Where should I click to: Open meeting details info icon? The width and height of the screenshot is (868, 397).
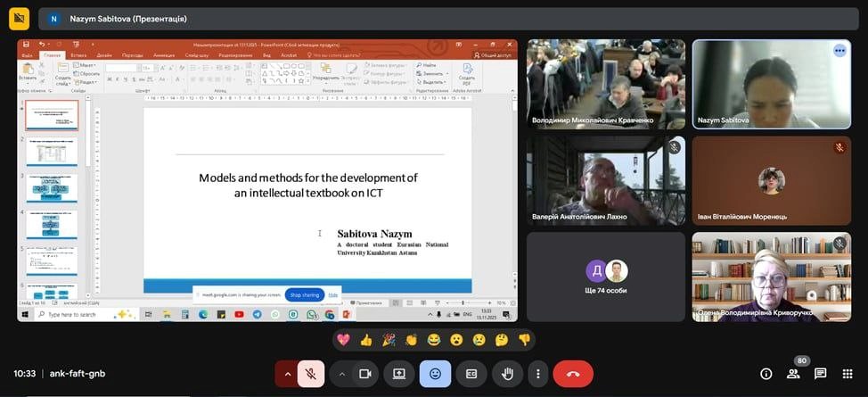766,374
